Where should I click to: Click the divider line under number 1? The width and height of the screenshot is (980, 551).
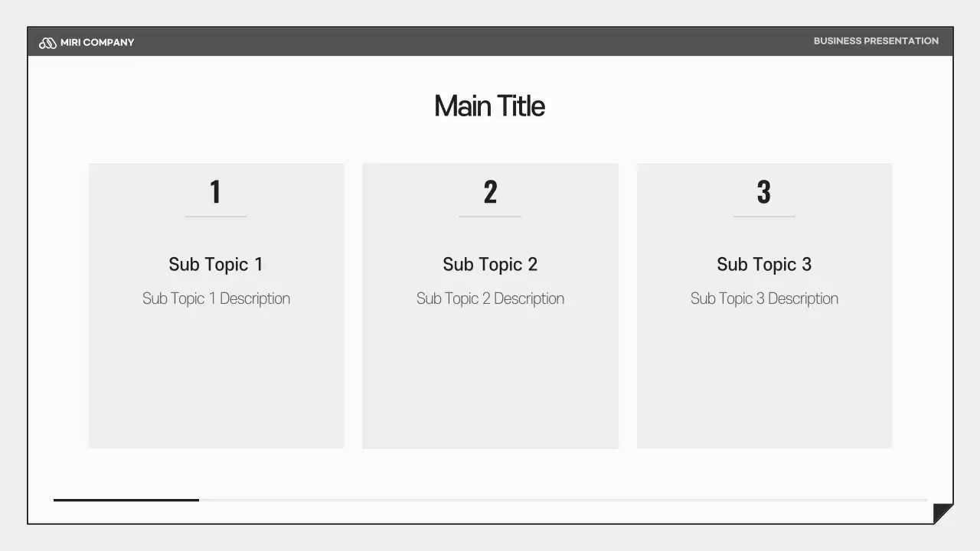[216, 217]
